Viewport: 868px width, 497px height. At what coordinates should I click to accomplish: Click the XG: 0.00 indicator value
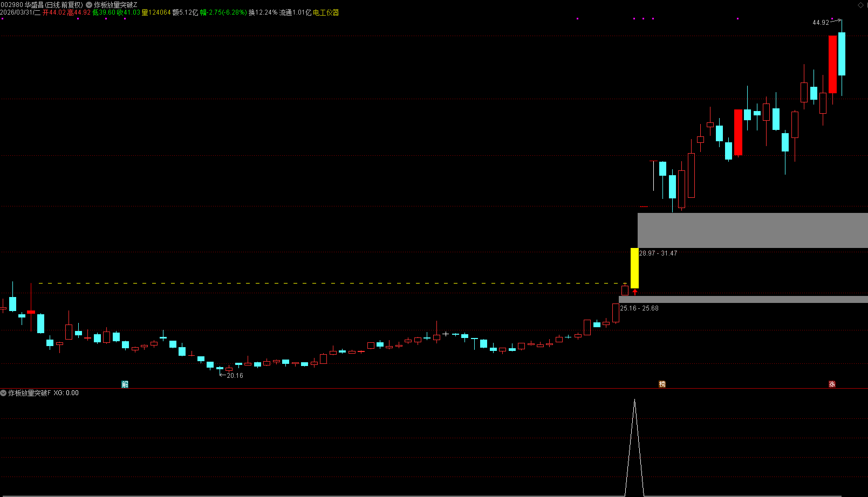pyautogui.click(x=66, y=393)
